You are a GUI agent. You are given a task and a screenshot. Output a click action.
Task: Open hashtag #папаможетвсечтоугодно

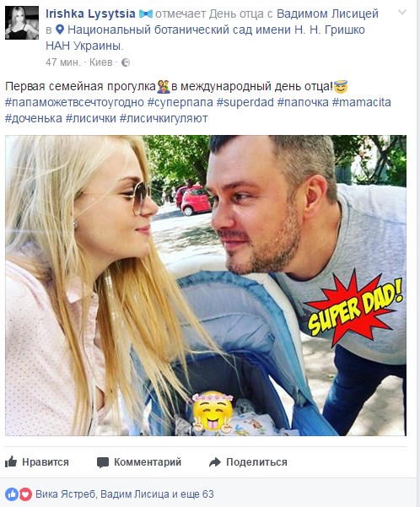point(74,102)
